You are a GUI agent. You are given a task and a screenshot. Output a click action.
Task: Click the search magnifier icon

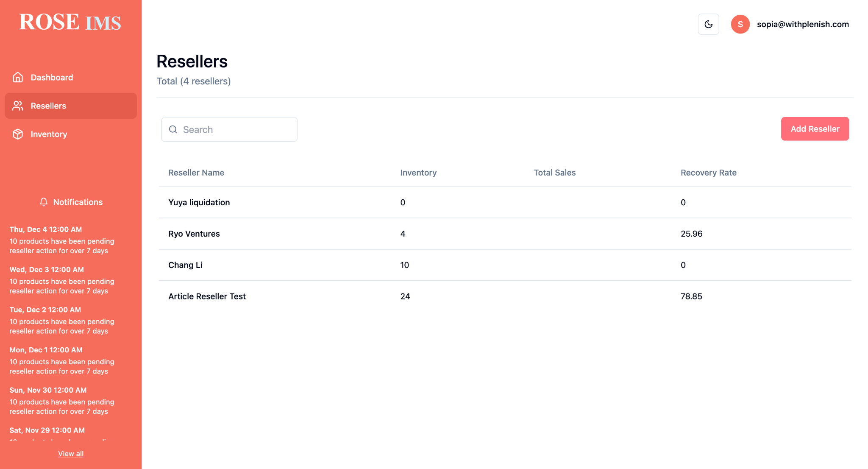pyautogui.click(x=173, y=129)
